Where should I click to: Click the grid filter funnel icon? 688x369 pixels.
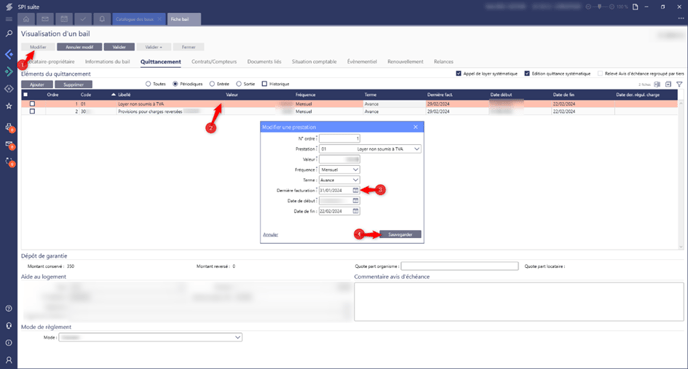click(x=679, y=84)
